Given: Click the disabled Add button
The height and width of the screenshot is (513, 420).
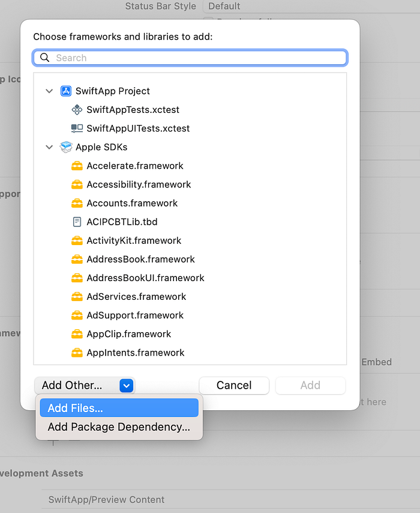Looking at the screenshot, I should tap(310, 386).
